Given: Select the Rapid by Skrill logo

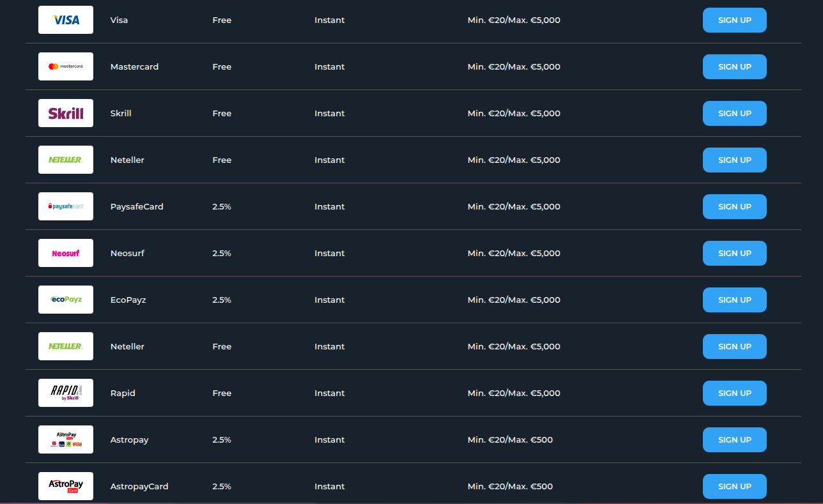Looking at the screenshot, I should coord(66,393).
